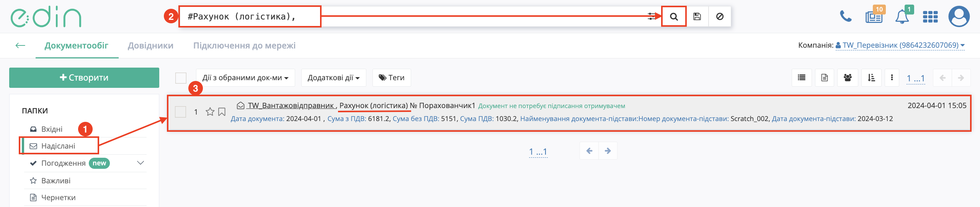Viewport: 980px width, 207px height.
Task: Open notifications bell
Action: tap(902, 17)
